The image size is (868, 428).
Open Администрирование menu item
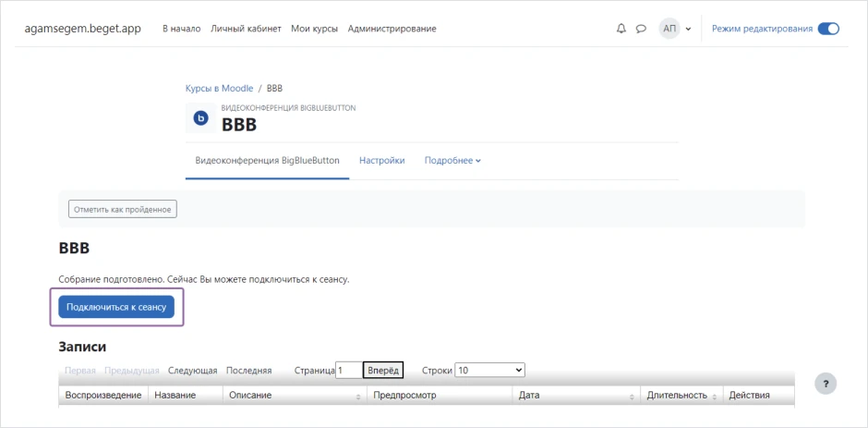tap(392, 29)
